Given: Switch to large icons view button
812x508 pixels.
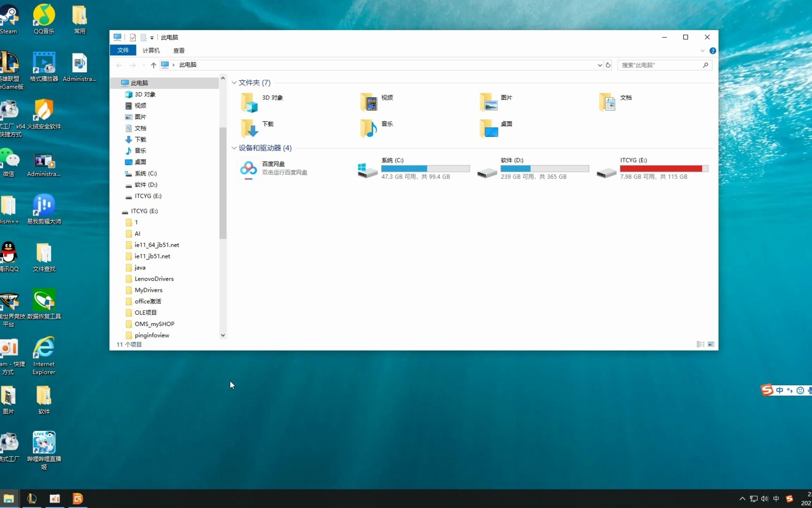Looking at the screenshot, I should click(x=711, y=344).
